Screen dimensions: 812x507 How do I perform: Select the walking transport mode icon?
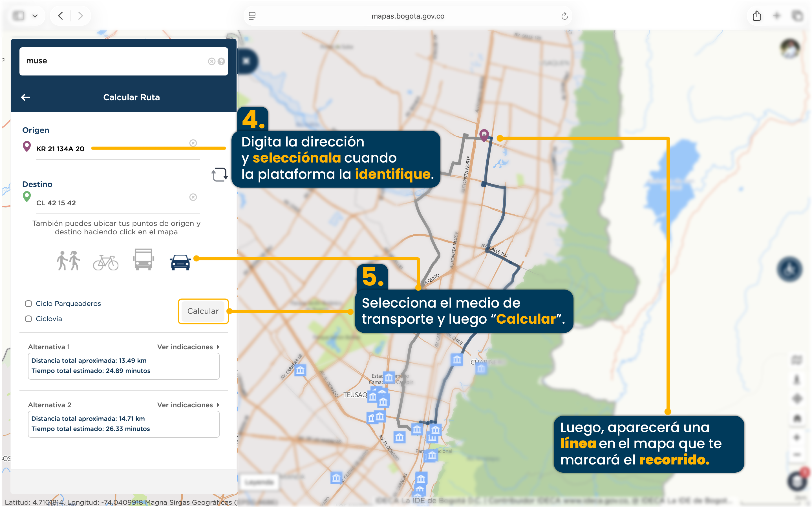(68, 261)
